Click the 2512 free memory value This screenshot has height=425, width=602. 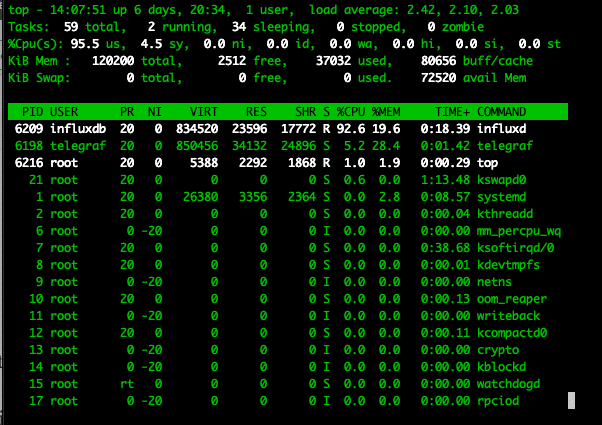[232, 61]
